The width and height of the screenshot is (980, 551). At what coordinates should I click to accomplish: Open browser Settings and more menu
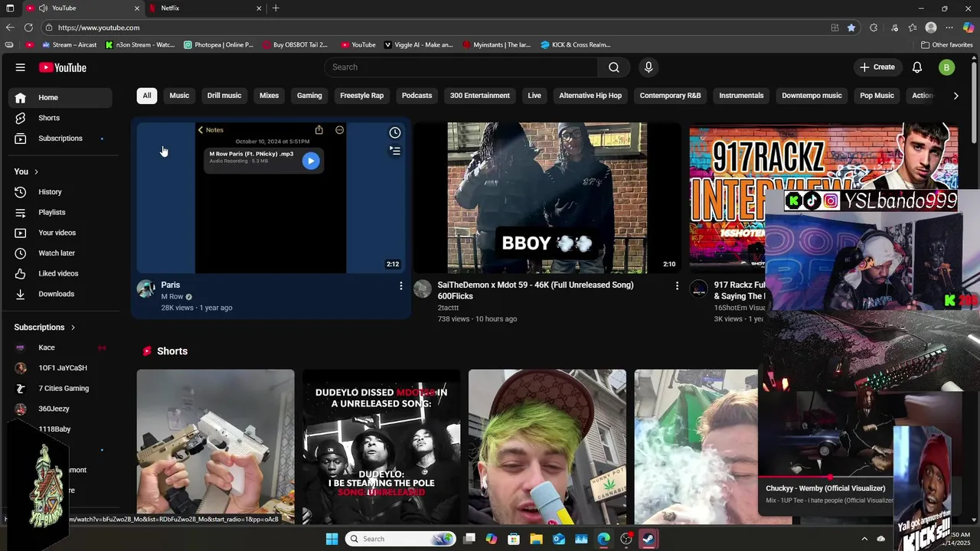point(949,28)
